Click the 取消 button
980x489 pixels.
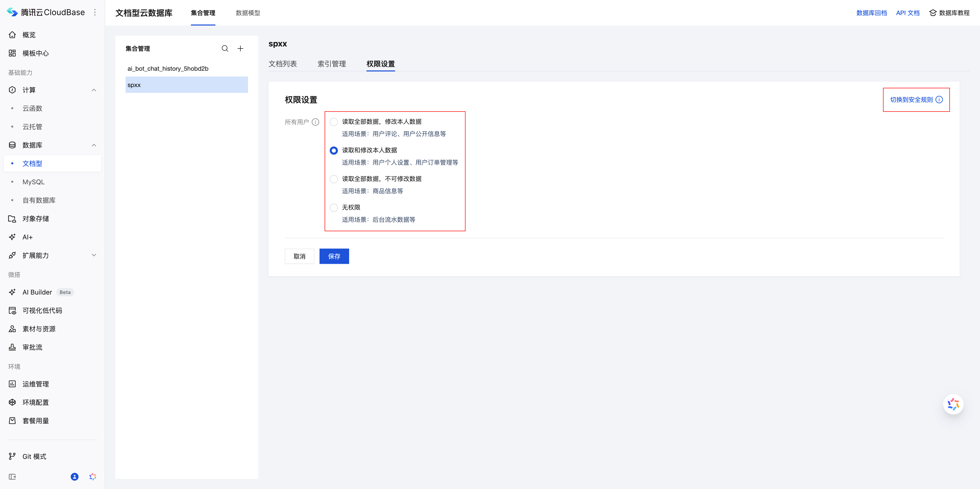[x=299, y=256]
